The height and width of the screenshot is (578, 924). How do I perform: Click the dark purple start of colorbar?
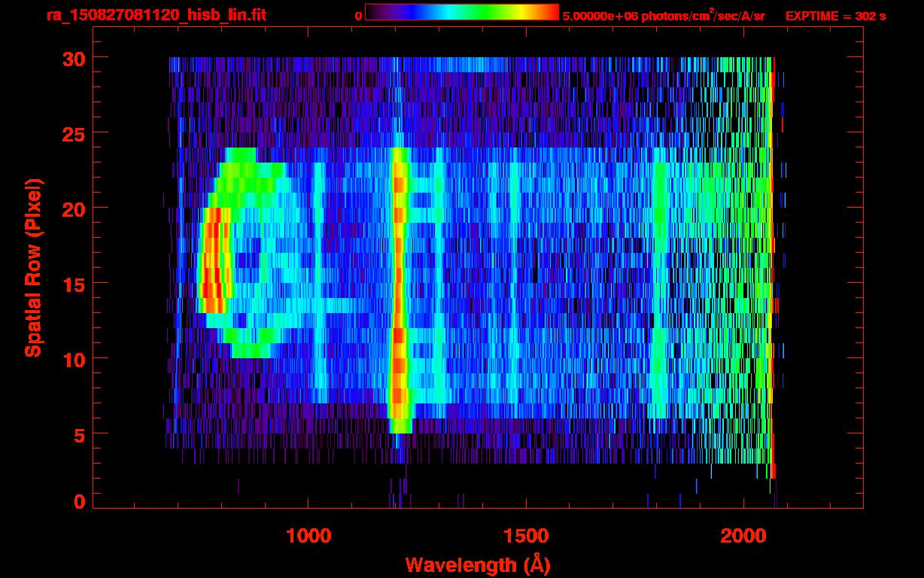click(375, 12)
